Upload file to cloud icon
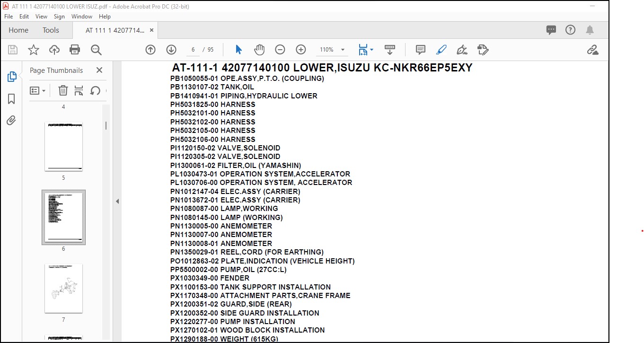Viewport: 644px width, 343px height. 54,50
